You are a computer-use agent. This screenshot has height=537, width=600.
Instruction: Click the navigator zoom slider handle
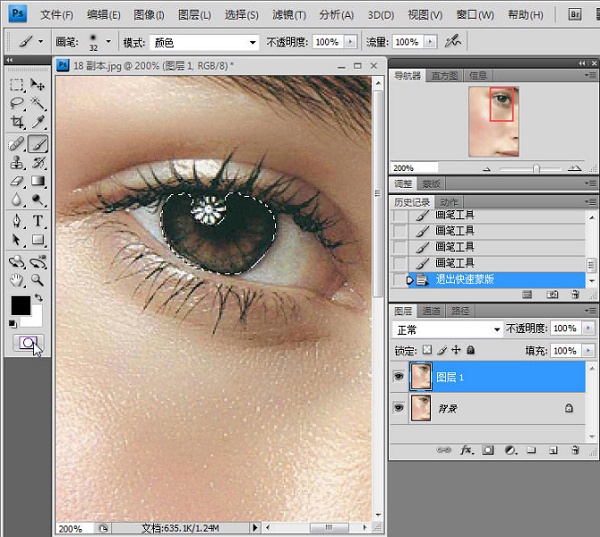[536, 168]
